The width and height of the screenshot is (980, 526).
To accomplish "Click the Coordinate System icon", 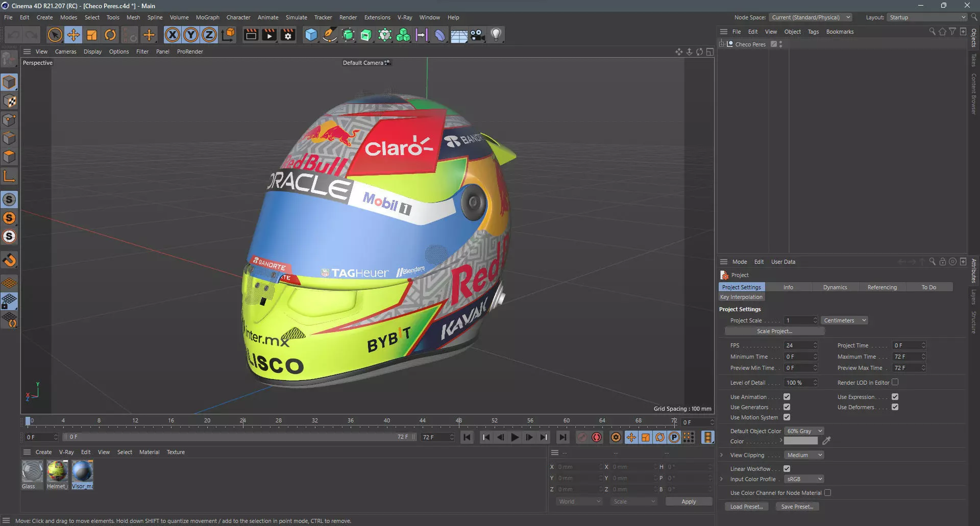I will (229, 35).
